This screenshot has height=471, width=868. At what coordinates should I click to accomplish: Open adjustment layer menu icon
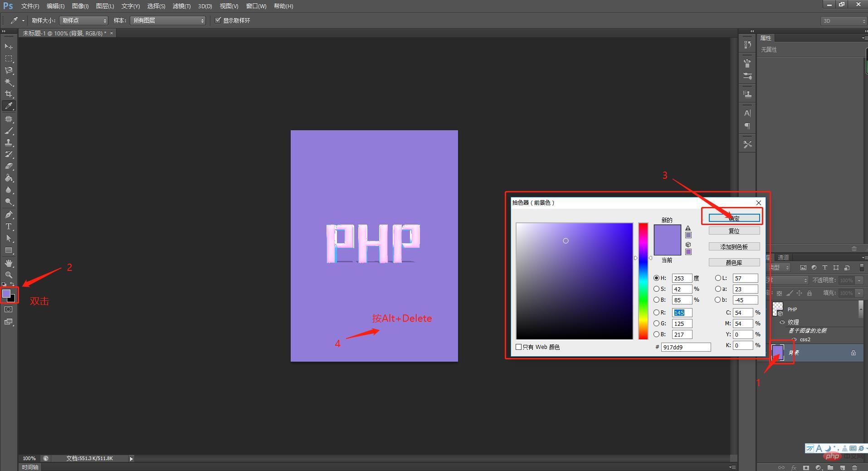tap(818, 467)
